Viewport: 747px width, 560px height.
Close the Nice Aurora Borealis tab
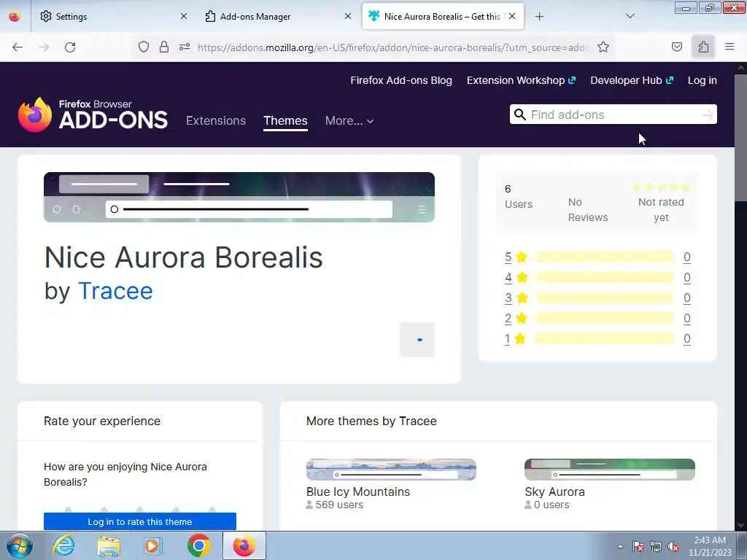click(512, 16)
